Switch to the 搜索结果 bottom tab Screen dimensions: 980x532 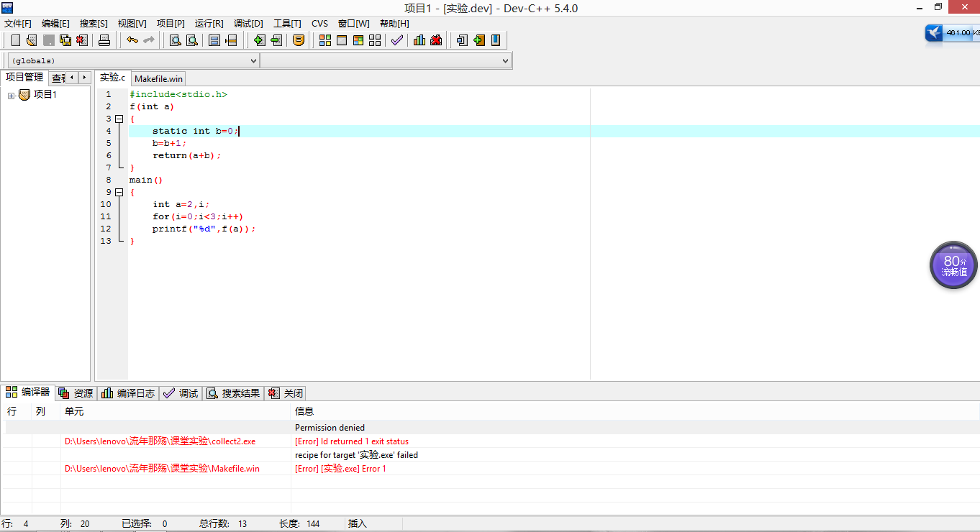pos(233,393)
